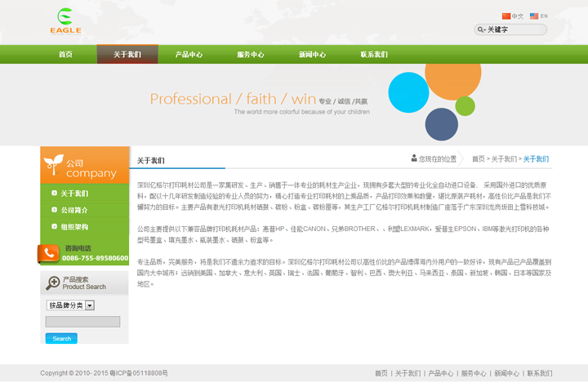Click the 关键字 keyword search box

click(x=516, y=30)
